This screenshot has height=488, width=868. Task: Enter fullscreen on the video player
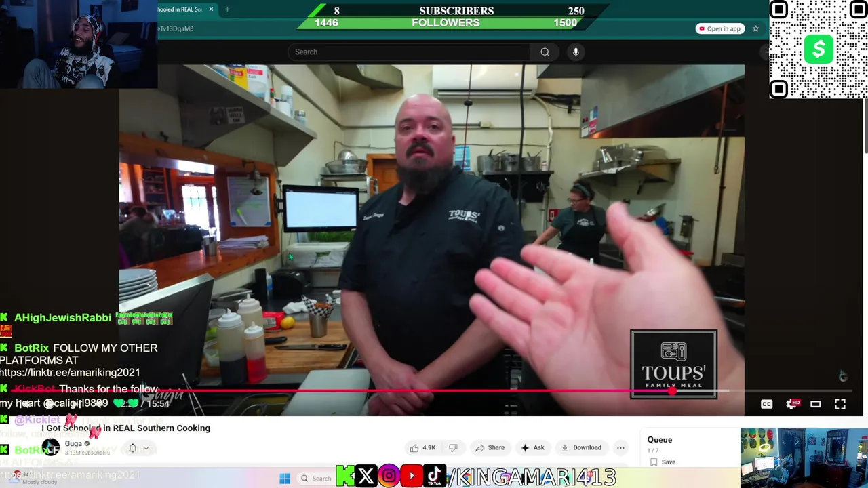click(840, 404)
